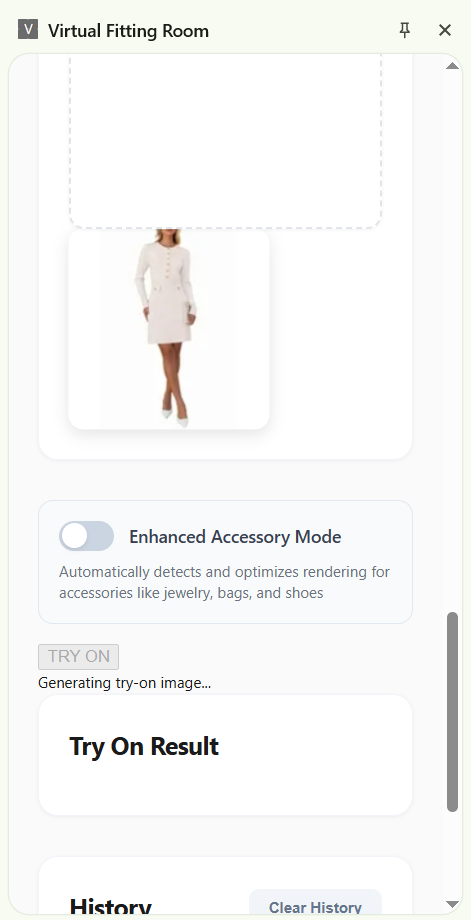This screenshot has width=471, height=920.
Task: Click the V logo icon in the header
Action: 28,29
